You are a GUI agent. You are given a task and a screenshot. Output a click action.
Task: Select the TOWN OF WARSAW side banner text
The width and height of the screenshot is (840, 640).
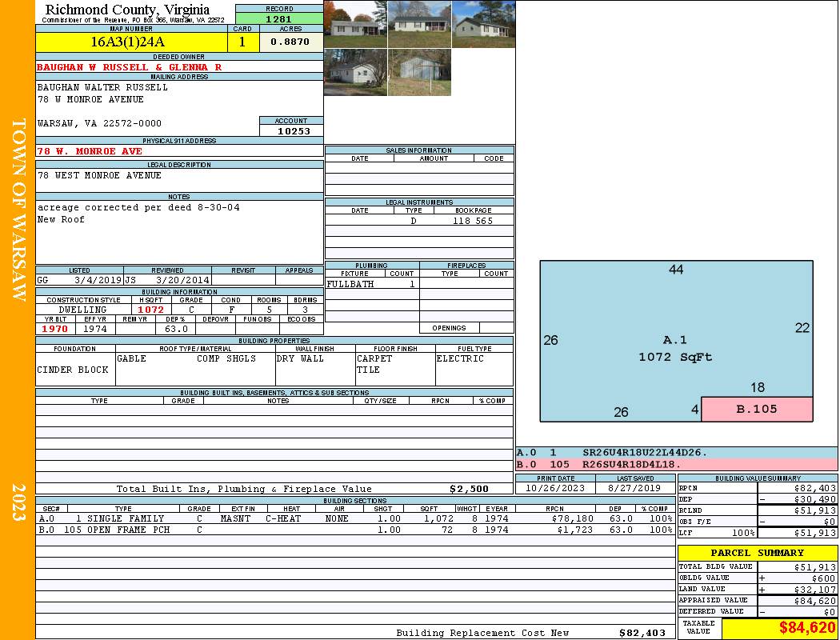(18, 210)
